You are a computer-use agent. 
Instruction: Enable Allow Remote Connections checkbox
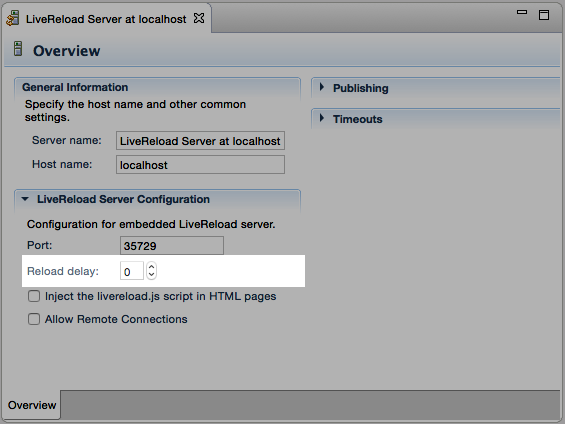point(34,319)
